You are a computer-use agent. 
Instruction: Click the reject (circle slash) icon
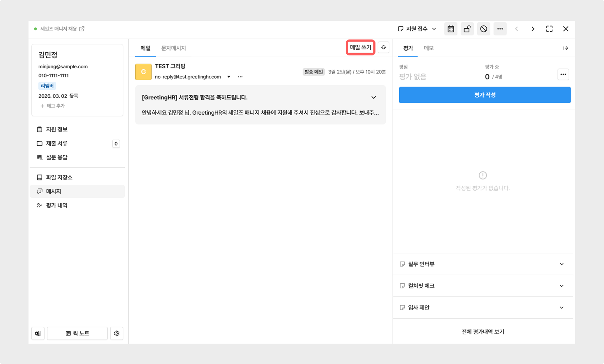pos(484,29)
